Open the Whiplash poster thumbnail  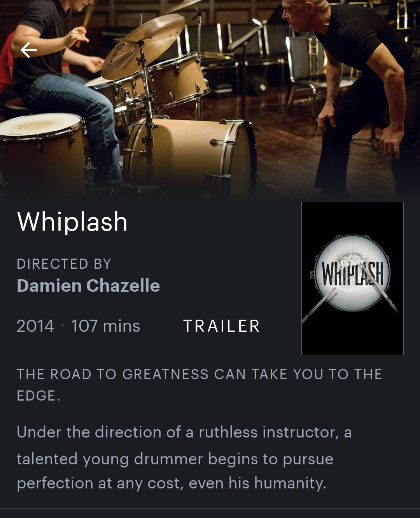(x=352, y=278)
